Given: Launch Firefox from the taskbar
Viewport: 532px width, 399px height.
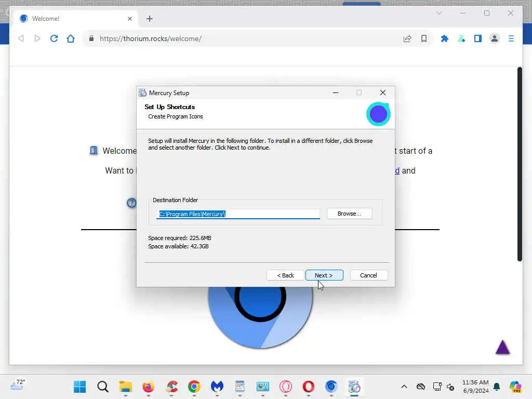Looking at the screenshot, I should pyautogui.click(x=148, y=387).
